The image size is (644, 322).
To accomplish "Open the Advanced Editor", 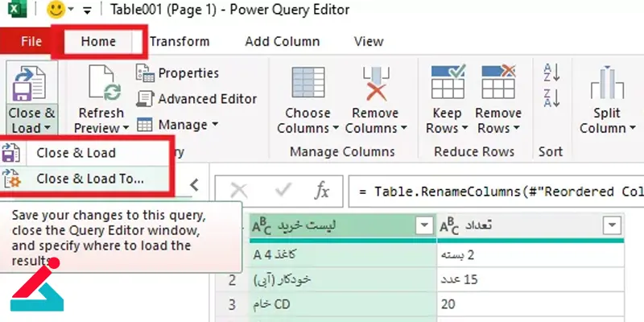I will tap(196, 98).
